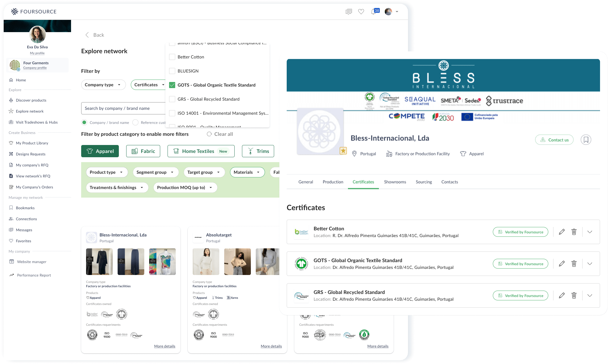The height and width of the screenshot is (364, 608).
Task: Delete the GOTS certificate
Action: [574, 264]
